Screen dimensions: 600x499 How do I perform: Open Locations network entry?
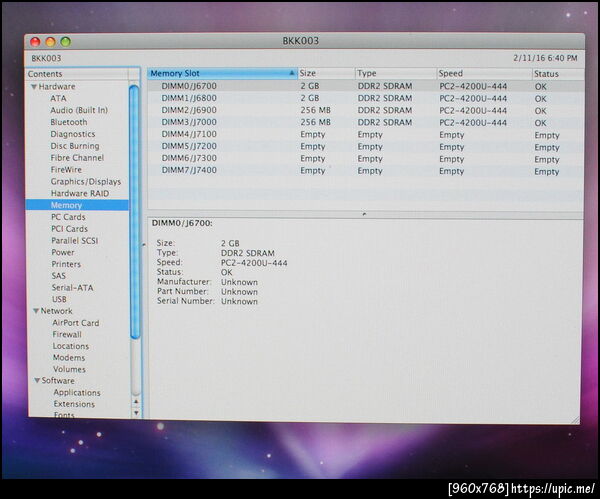71,346
